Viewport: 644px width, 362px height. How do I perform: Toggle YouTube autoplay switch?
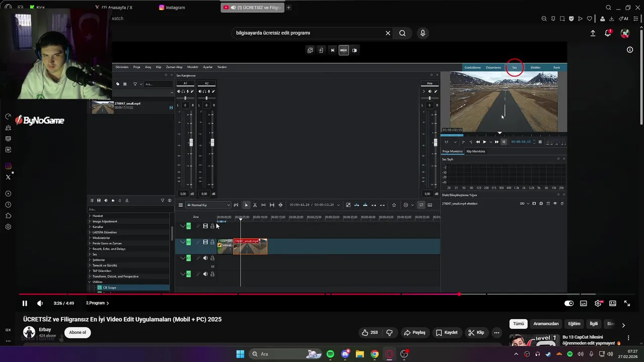tap(569, 303)
